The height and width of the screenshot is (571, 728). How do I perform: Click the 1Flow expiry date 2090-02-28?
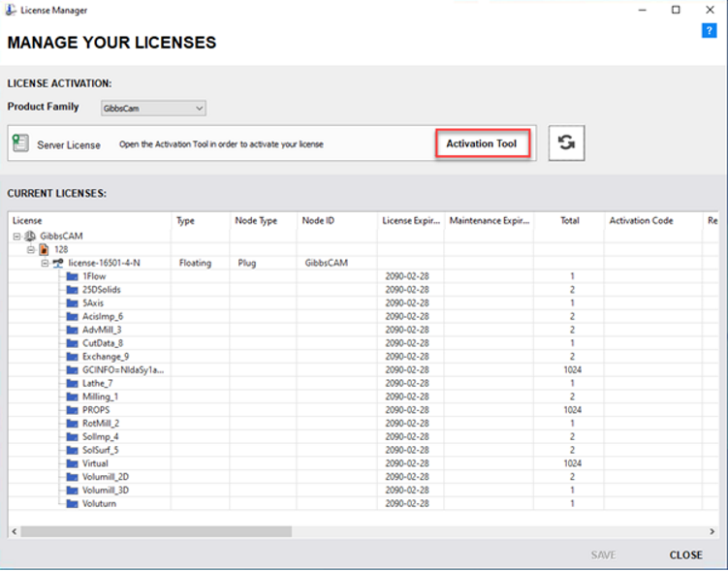407,276
